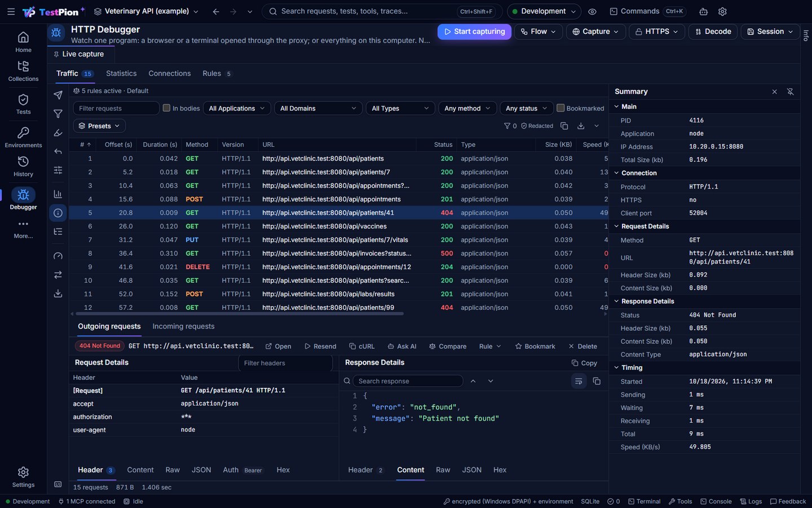
Task: Click the highlighter icon in tool strip
Action: [58, 133]
